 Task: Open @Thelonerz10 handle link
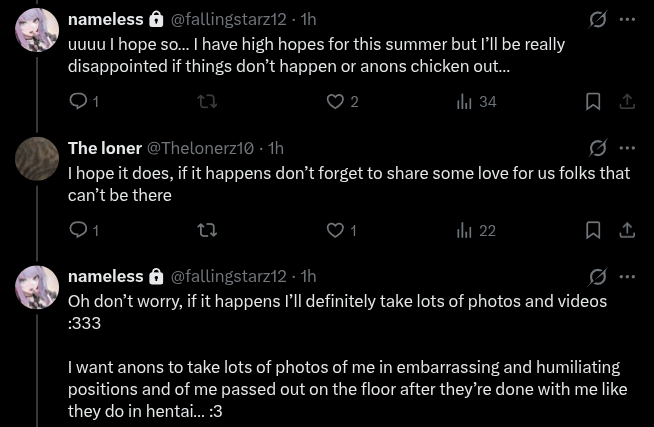[x=202, y=148]
